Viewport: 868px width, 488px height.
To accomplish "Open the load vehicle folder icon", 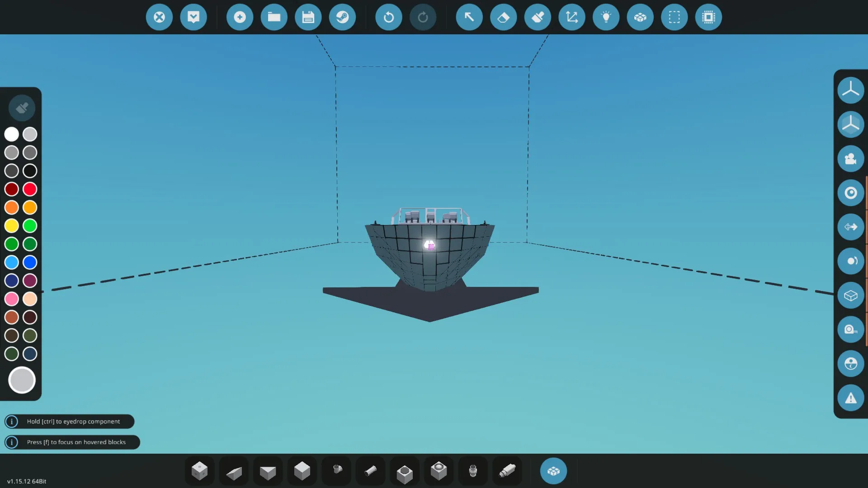I will [x=274, y=17].
